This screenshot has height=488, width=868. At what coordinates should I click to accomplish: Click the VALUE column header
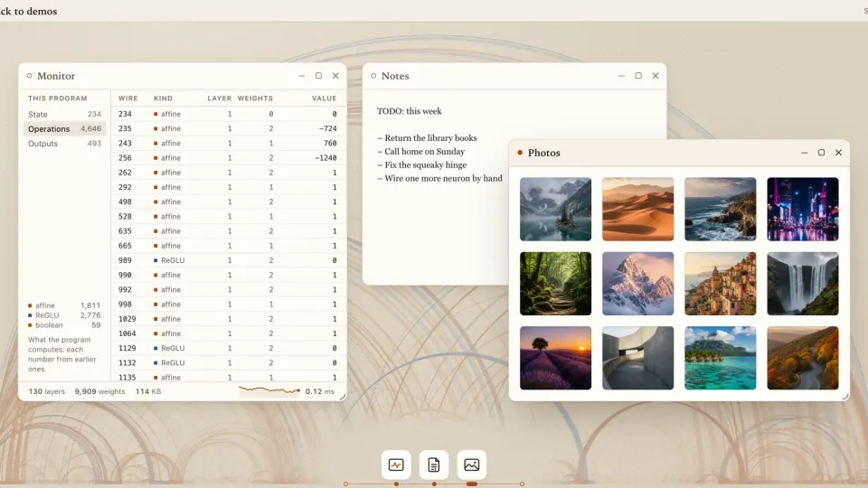[324, 99]
